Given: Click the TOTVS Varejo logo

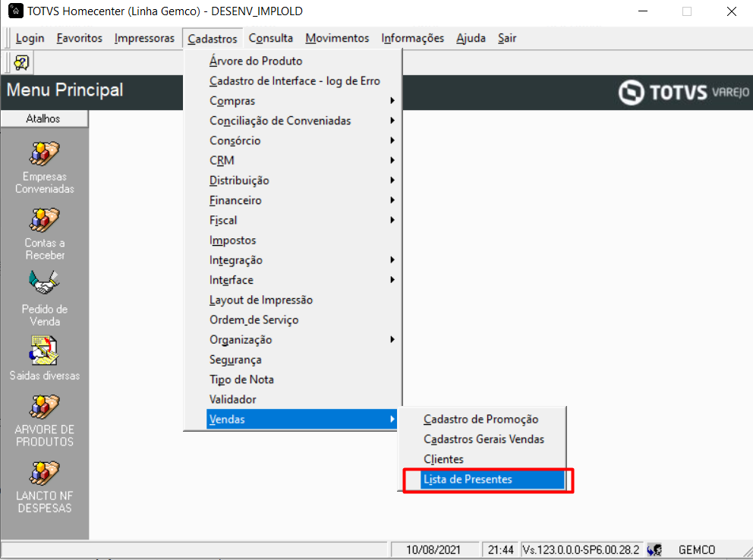Looking at the screenshot, I should point(683,92).
